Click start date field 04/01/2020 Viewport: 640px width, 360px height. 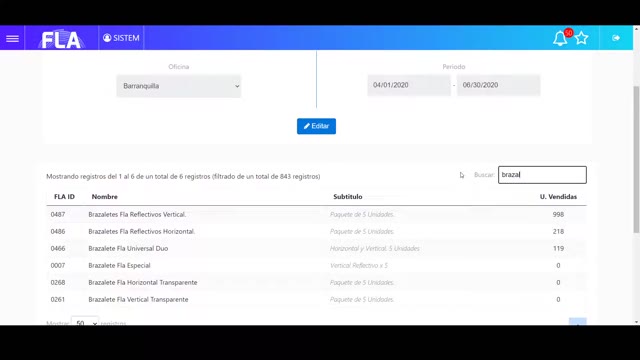pos(409,85)
